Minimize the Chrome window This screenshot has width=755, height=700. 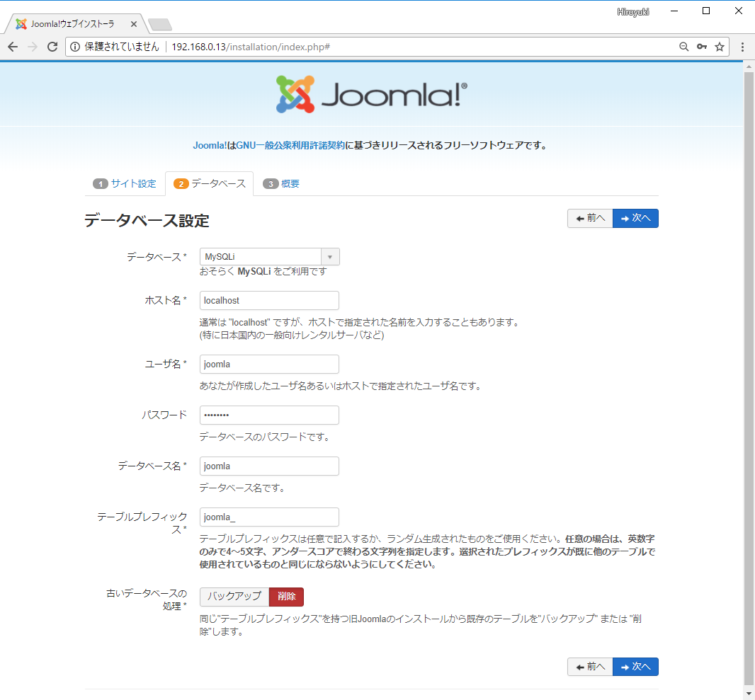674,11
